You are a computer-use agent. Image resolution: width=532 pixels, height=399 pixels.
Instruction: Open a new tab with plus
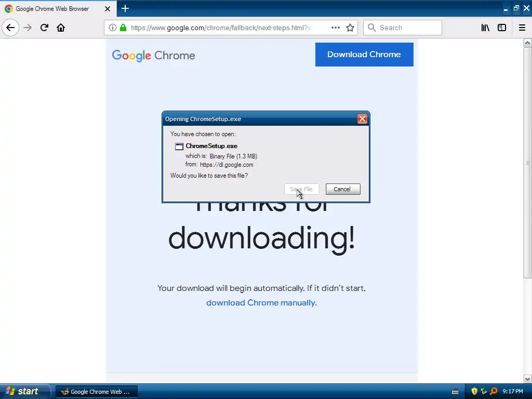(x=125, y=8)
